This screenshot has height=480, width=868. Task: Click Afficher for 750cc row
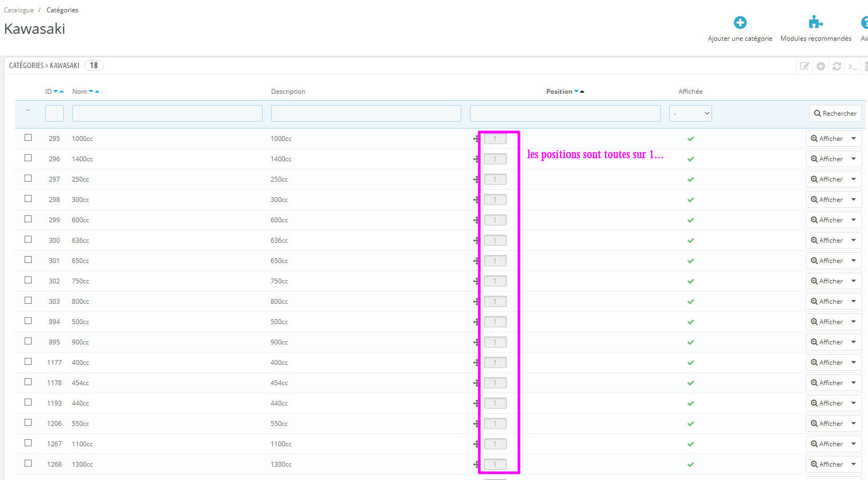coord(827,281)
